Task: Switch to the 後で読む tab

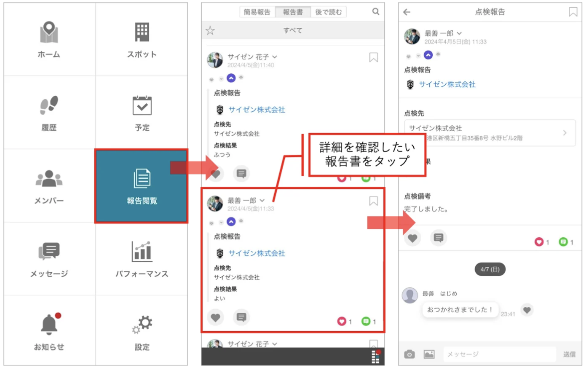Action: pos(328,12)
